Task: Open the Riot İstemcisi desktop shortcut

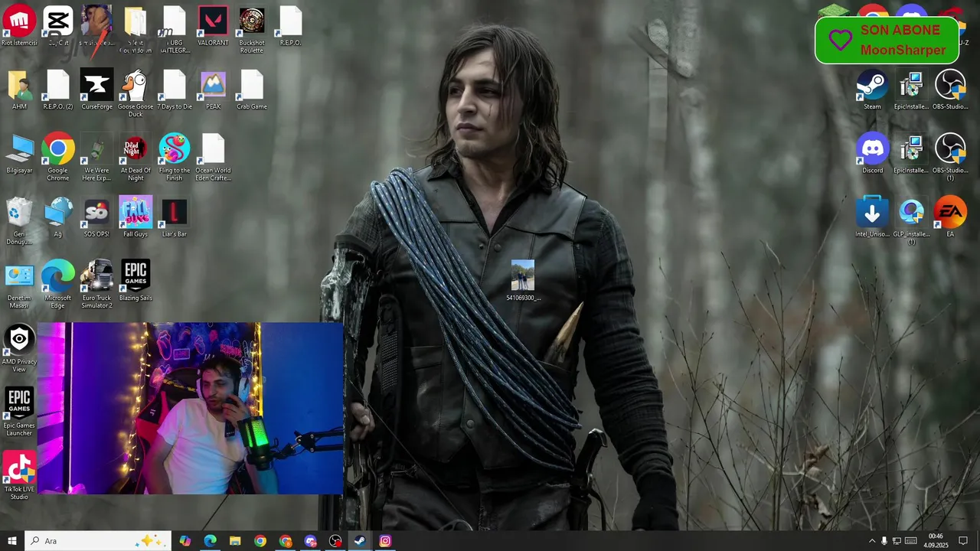Action: click(x=19, y=21)
